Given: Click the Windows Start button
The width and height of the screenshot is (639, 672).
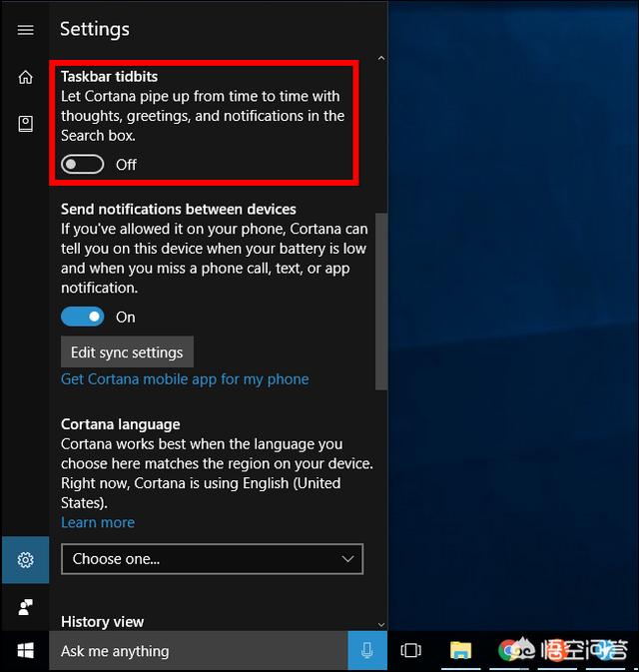Looking at the screenshot, I should pos(25,651).
